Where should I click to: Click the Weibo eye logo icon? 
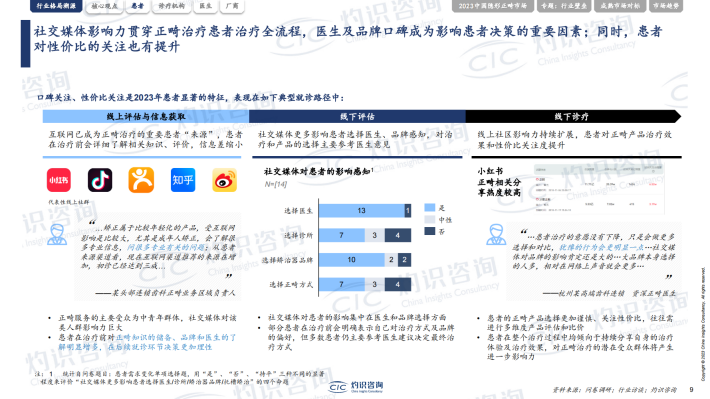[225, 180]
